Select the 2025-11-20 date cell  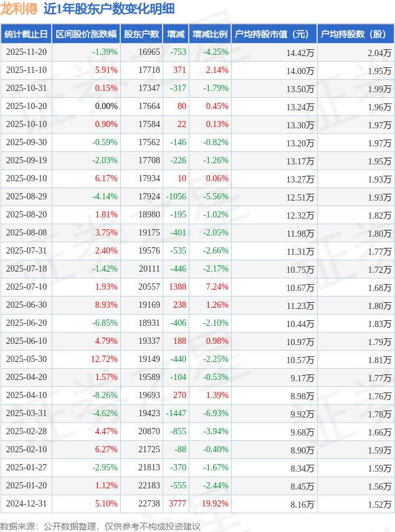click(x=26, y=52)
